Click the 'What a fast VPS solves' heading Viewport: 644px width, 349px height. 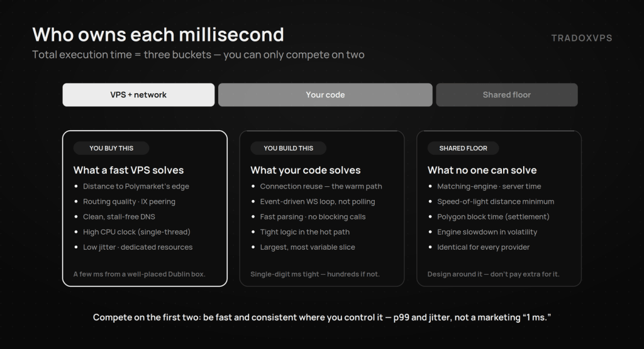coord(128,170)
